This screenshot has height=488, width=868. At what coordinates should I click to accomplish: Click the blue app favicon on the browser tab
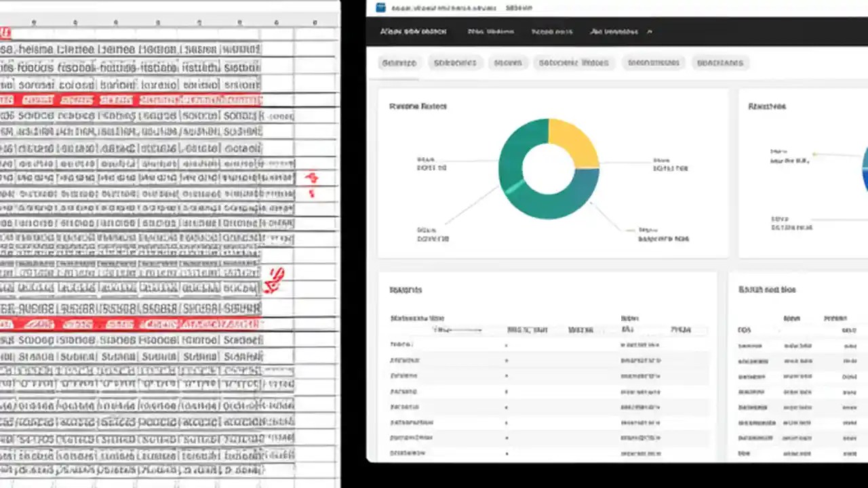click(x=380, y=7)
